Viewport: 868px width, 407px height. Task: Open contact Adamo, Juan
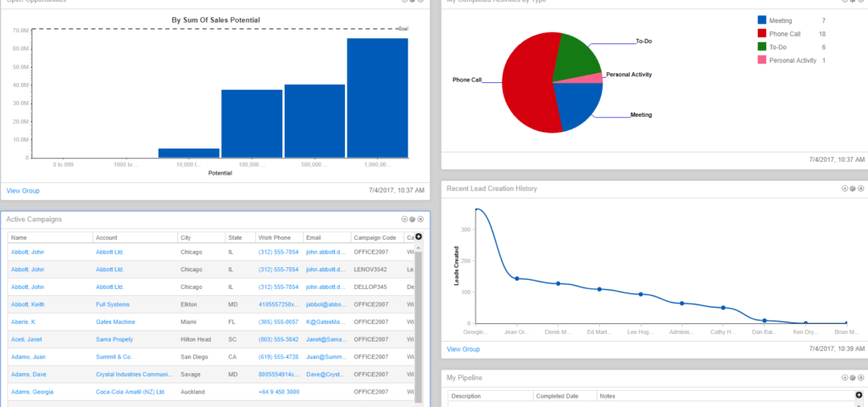click(27, 357)
